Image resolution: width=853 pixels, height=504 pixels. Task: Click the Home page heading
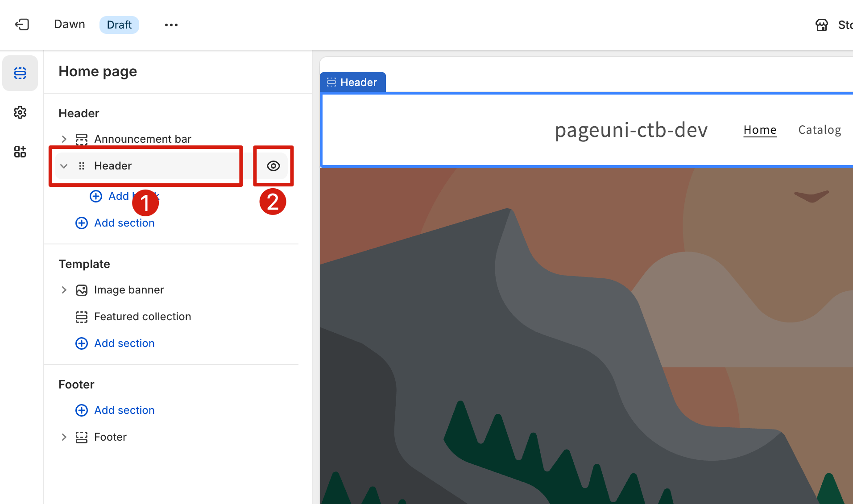tap(98, 71)
